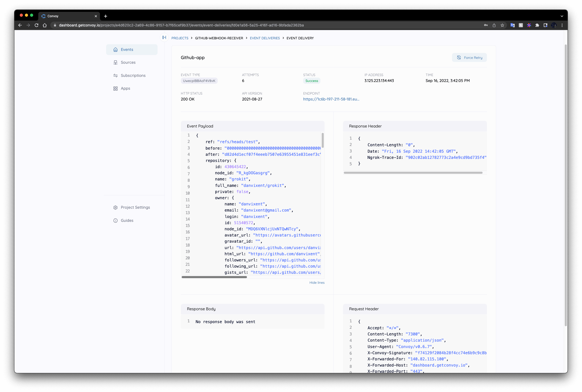Select Subscriptions from sidebar
The image size is (582, 392).
pos(133,75)
